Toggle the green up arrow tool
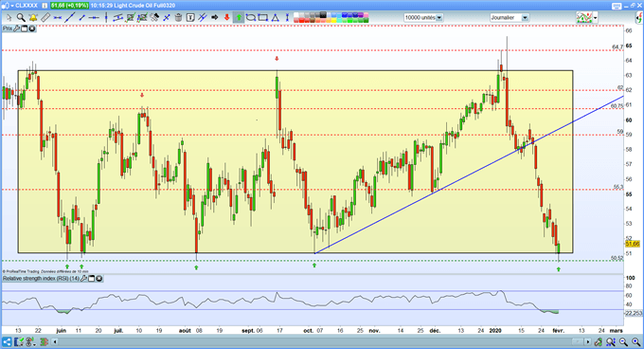The height and width of the screenshot is (349, 644). (239, 18)
